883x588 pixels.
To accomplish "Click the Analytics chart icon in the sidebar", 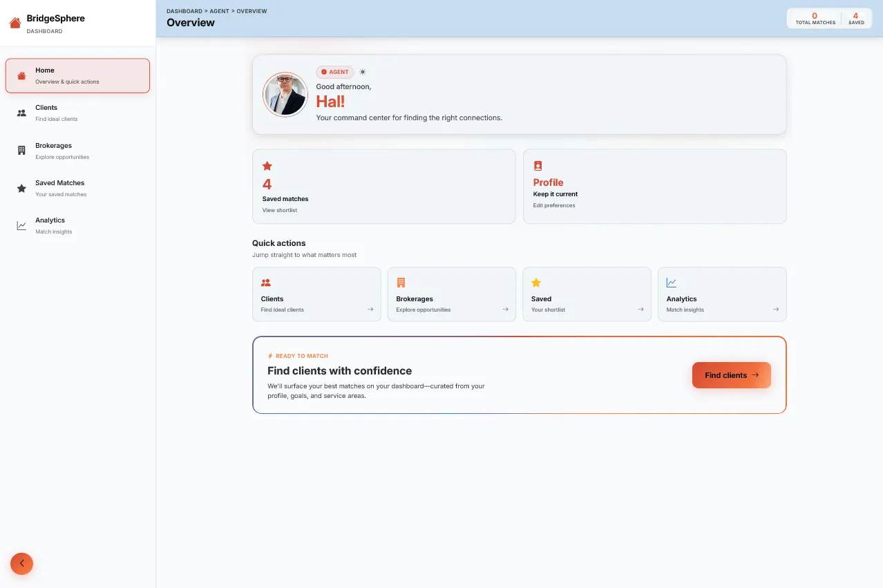I will click(x=21, y=225).
